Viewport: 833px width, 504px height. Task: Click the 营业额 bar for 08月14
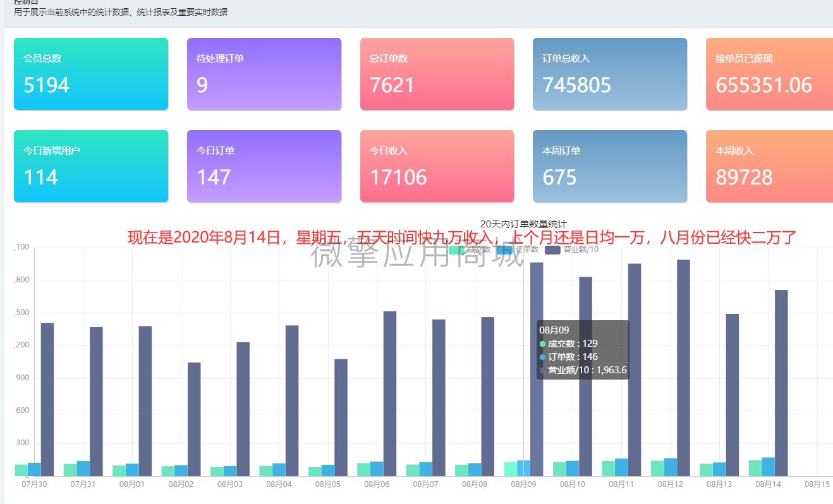tap(781, 383)
